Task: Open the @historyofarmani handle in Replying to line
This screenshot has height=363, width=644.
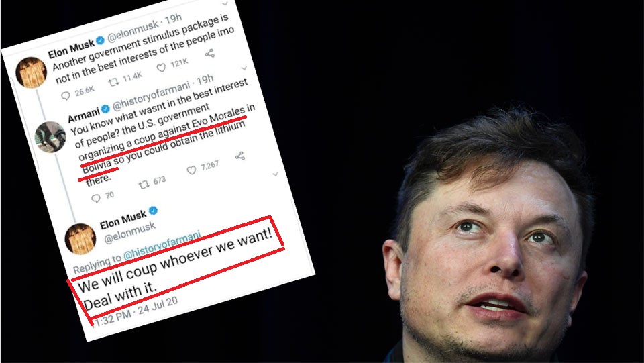Action: click(162, 245)
